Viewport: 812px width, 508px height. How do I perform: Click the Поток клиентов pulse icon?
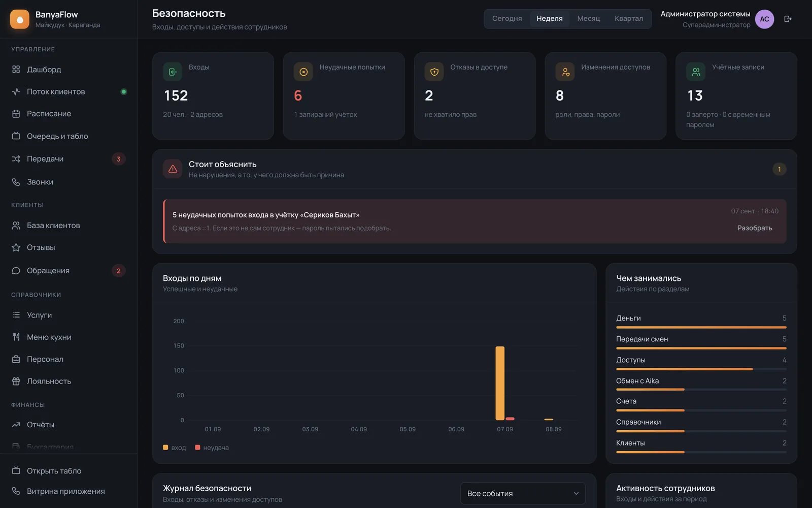[16, 91]
